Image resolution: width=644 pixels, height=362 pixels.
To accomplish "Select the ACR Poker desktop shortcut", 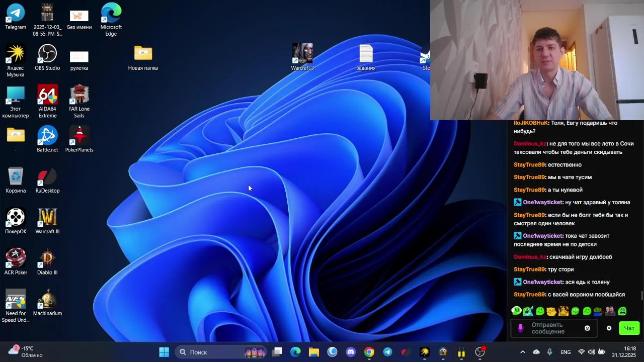I will pos(16,262).
